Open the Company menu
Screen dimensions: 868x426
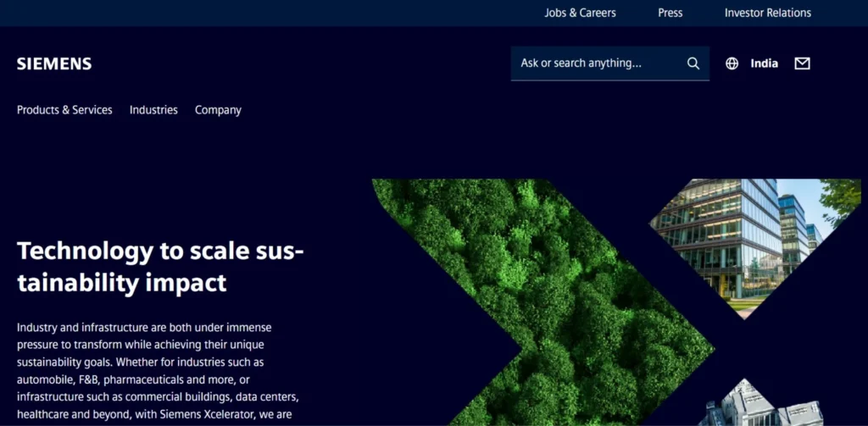point(218,110)
